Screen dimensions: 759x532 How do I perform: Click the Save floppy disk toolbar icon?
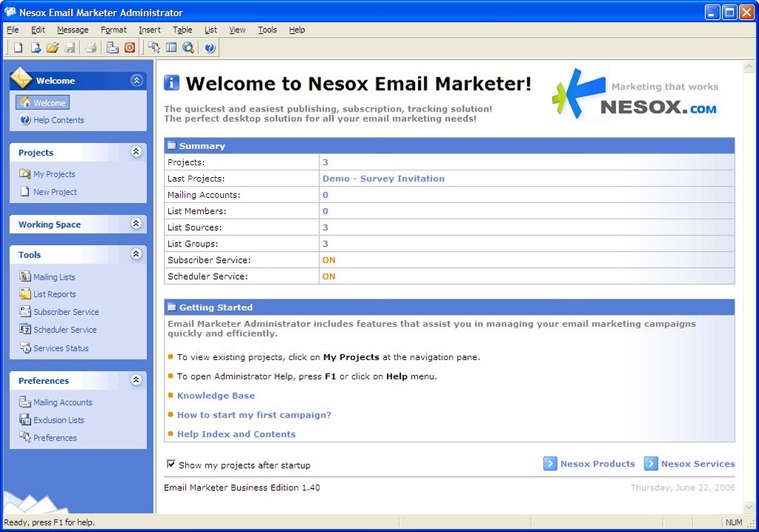(70, 47)
